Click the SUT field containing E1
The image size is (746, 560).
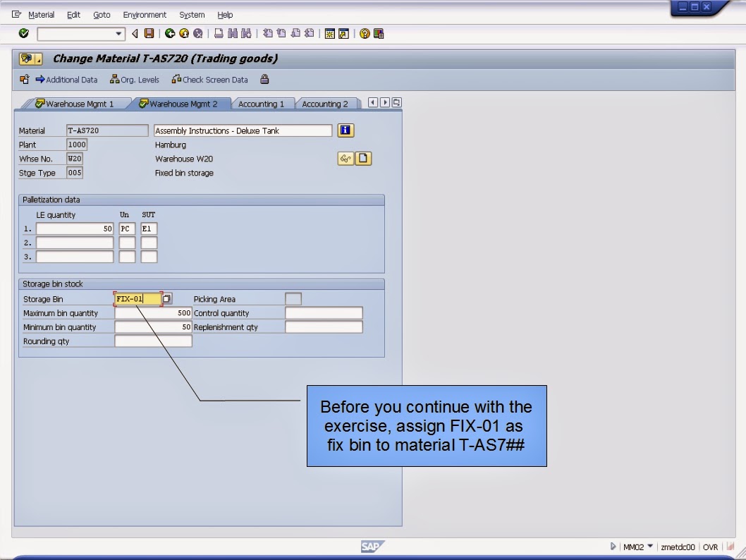click(149, 229)
